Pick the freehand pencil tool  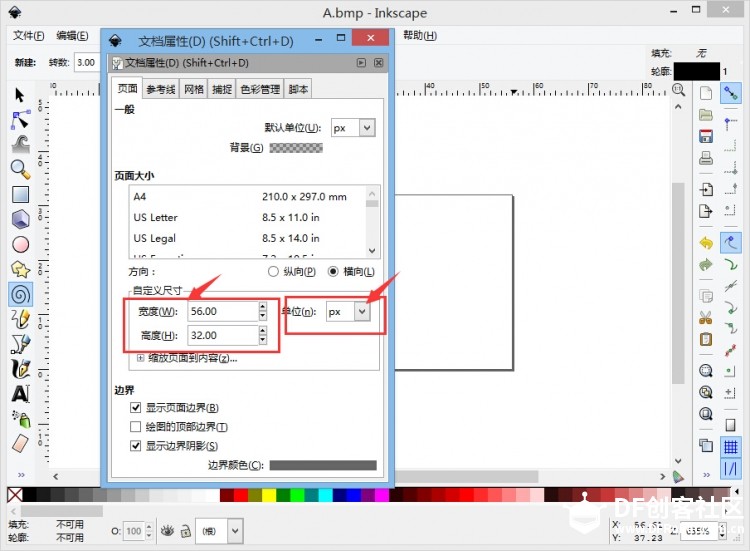20,319
